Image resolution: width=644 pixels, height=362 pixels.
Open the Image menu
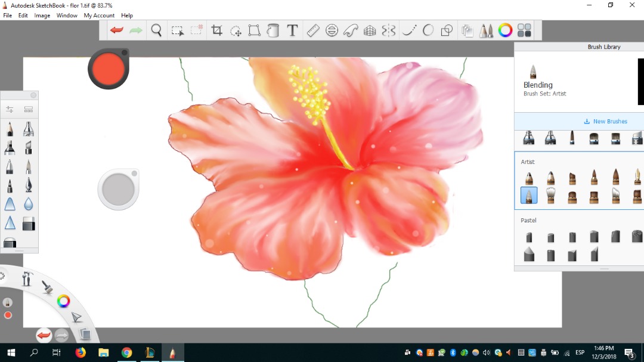tap(42, 16)
